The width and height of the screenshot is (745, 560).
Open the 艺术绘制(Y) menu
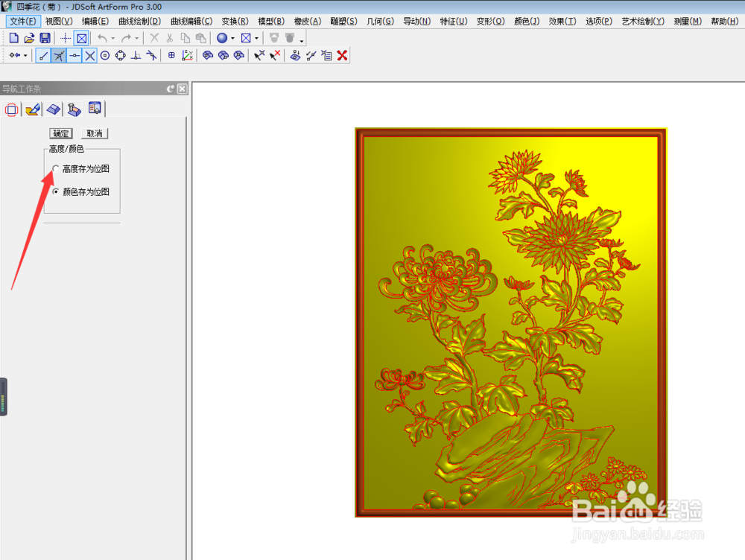(x=643, y=22)
